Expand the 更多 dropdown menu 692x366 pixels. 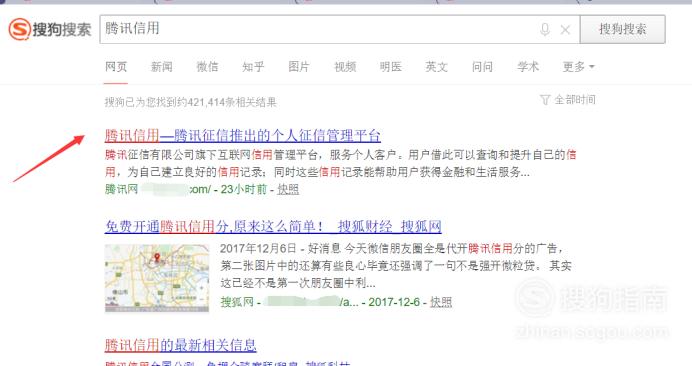click(579, 67)
